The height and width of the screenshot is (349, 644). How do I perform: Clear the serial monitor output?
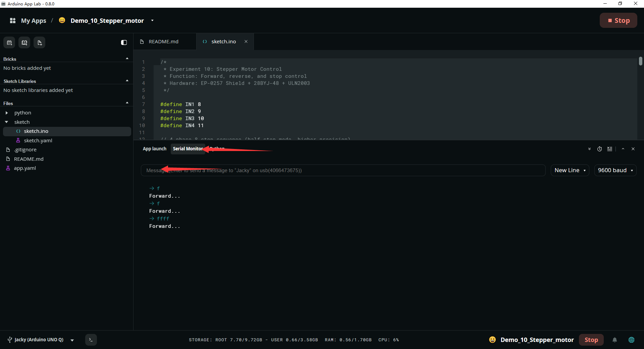[610, 149]
